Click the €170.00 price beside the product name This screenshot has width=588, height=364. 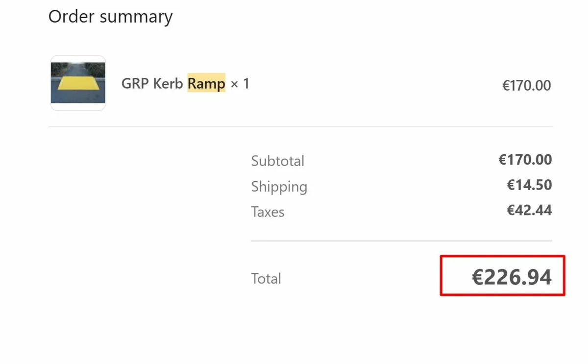[x=526, y=86]
